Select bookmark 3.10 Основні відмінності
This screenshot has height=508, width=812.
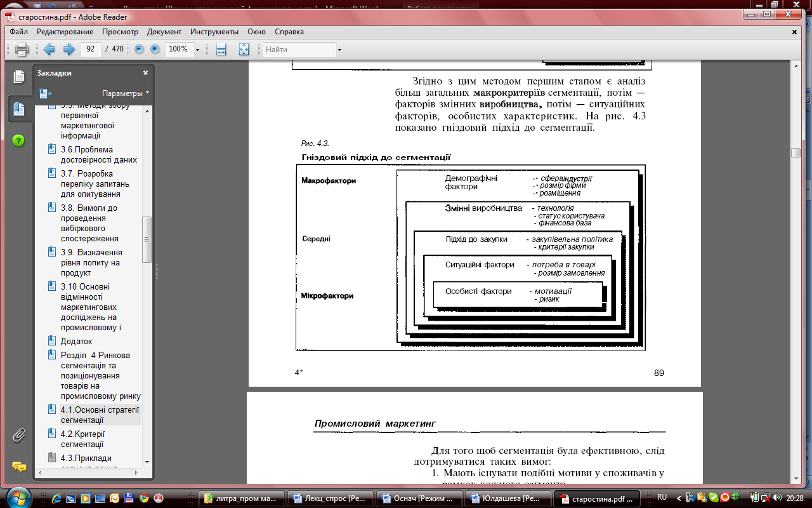click(93, 307)
